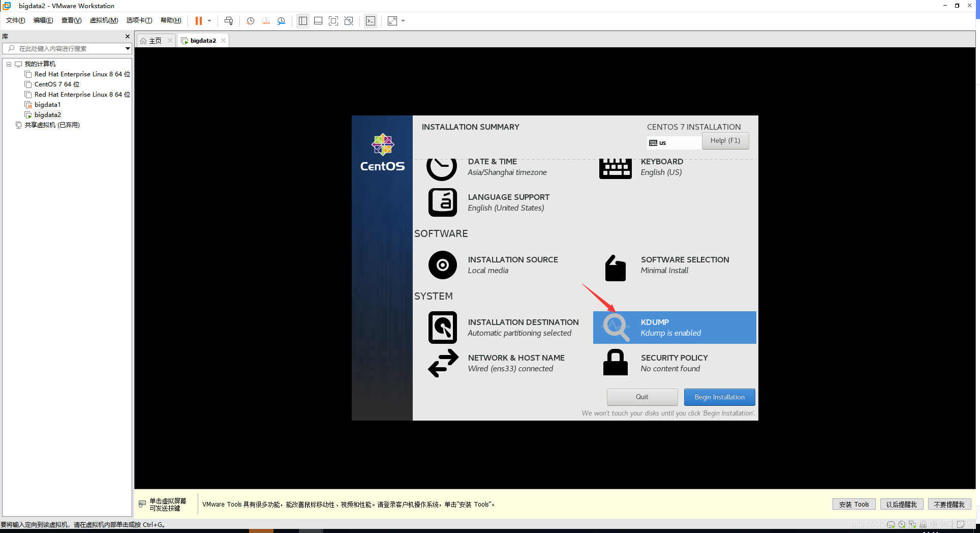
Task: Click Wired (ens33) connected text
Action: (510, 369)
